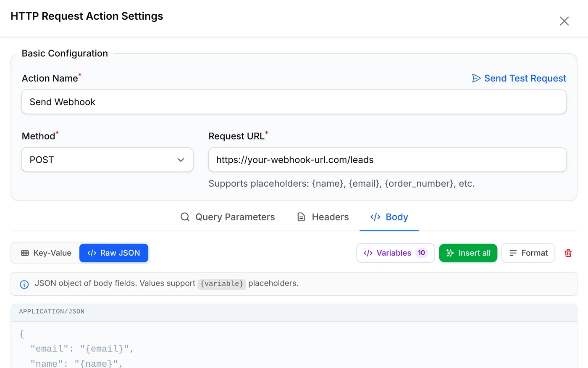The height and width of the screenshot is (368, 588).
Task: Click the {variable} placeholder code chip
Action: pos(222,283)
